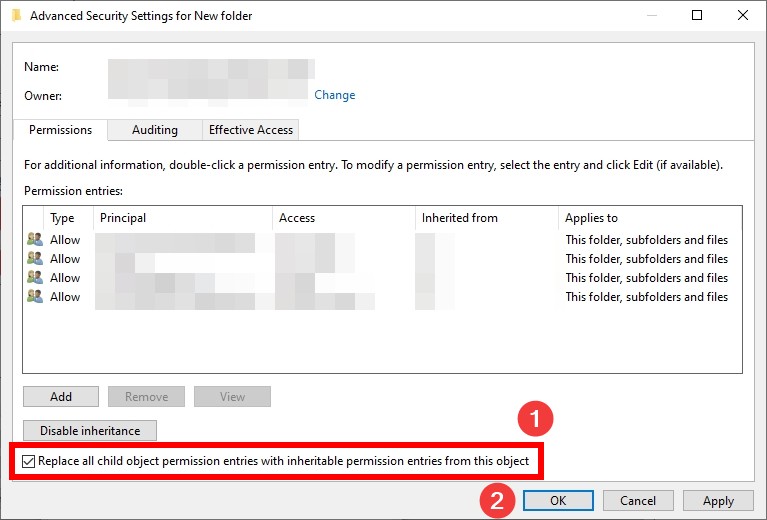
Task: Cancel the security settings dialog
Action: tap(638, 500)
